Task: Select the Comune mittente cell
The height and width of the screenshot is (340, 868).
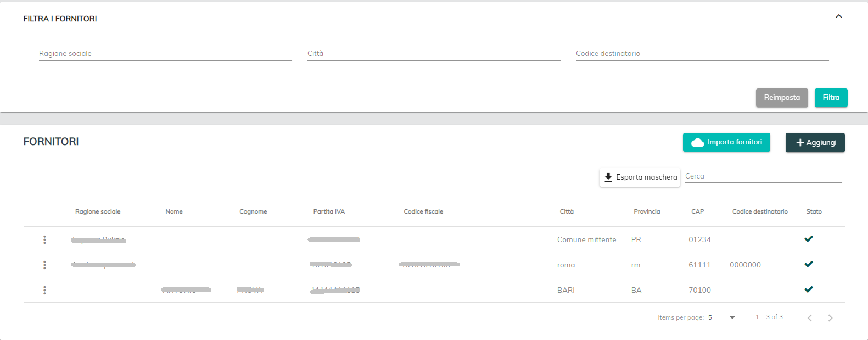Action: pyautogui.click(x=586, y=239)
